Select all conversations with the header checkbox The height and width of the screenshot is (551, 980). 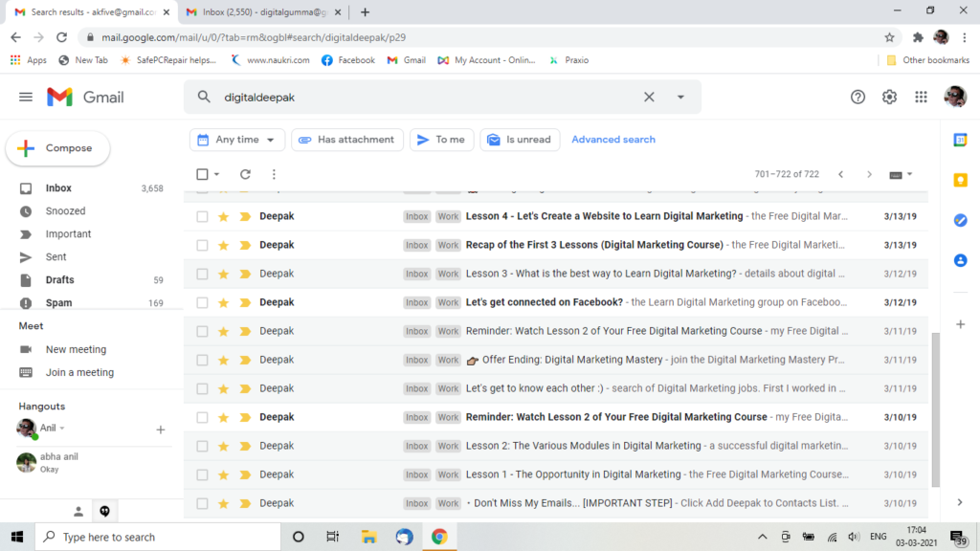[200, 174]
